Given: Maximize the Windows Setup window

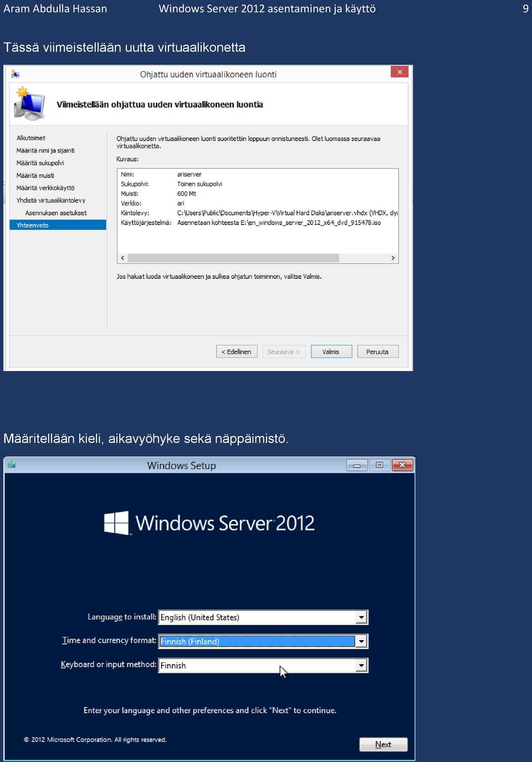Looking at the screenshot, I should [380, 465].
